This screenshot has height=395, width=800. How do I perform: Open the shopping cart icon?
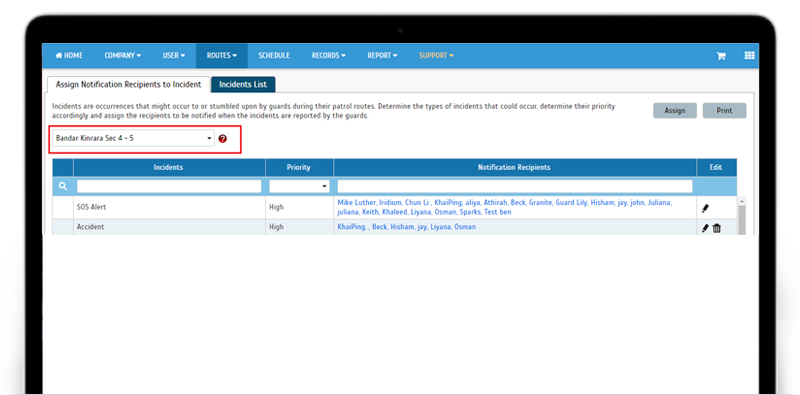(721, 56)
